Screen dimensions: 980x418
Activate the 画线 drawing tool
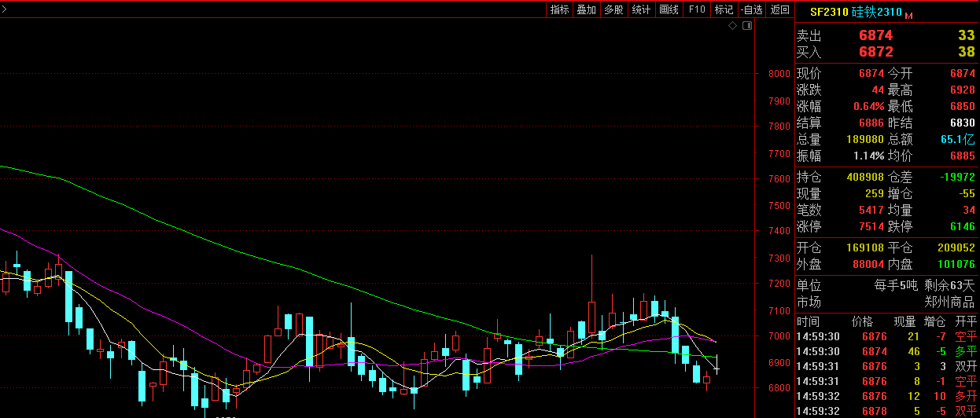pos(669,9)
